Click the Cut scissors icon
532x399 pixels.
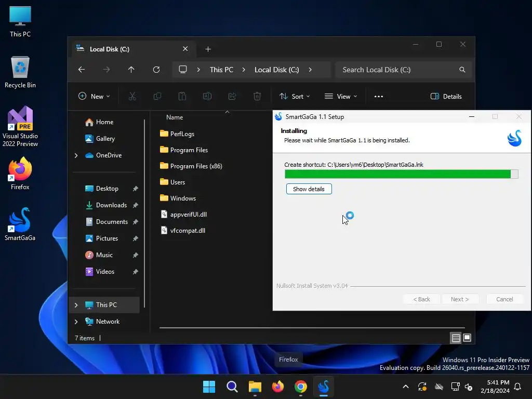click(132, 96)
